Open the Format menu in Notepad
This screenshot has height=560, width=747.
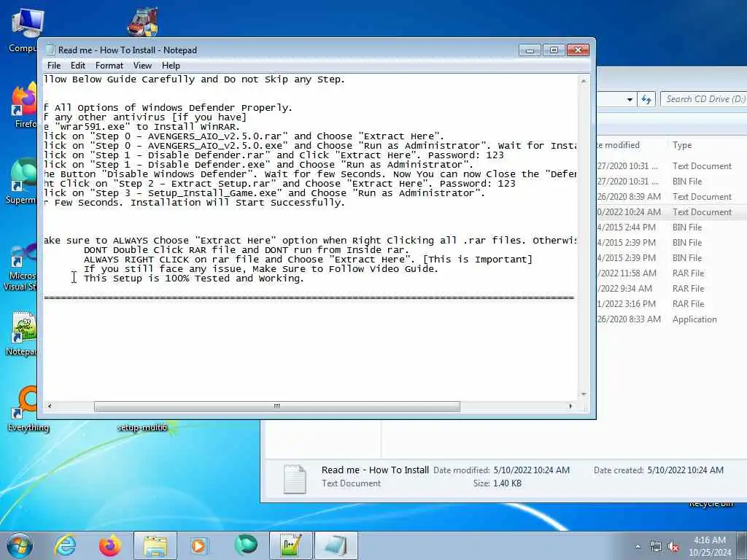(109, 66)
